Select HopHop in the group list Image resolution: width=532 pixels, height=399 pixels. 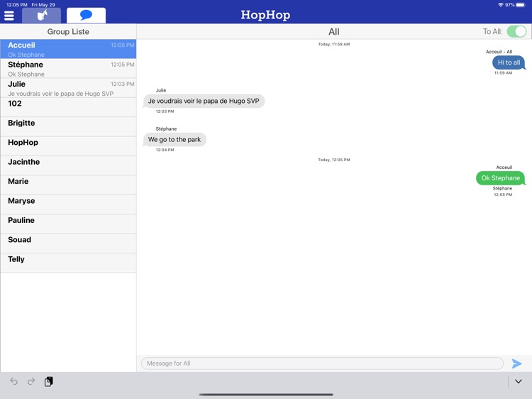[68, 146]
